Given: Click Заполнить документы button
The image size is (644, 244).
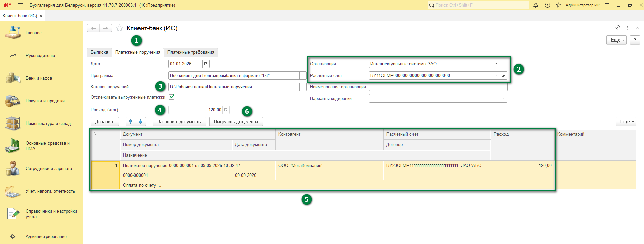Looking at the screenshot, I should pyautogui.click(x=179, y=121).
